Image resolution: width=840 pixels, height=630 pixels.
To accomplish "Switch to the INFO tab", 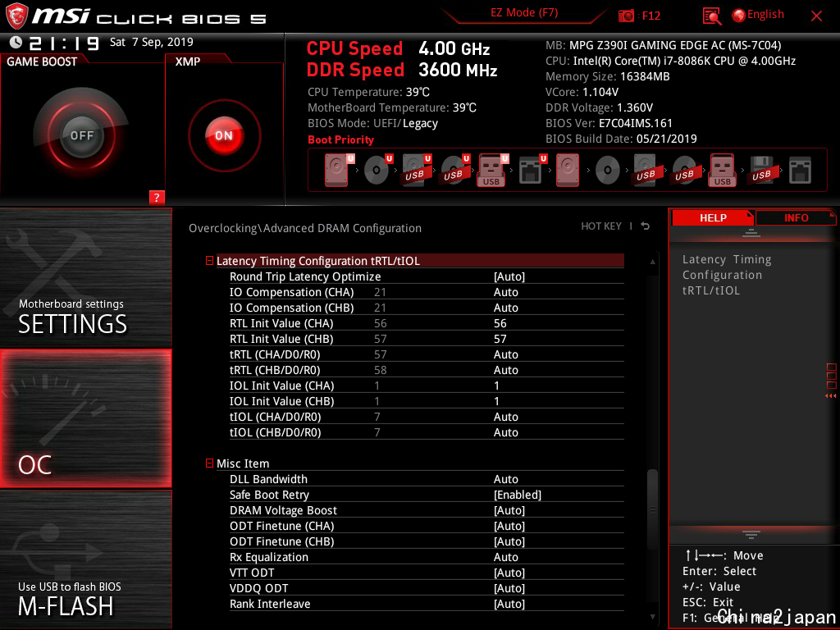I will 796,217.
